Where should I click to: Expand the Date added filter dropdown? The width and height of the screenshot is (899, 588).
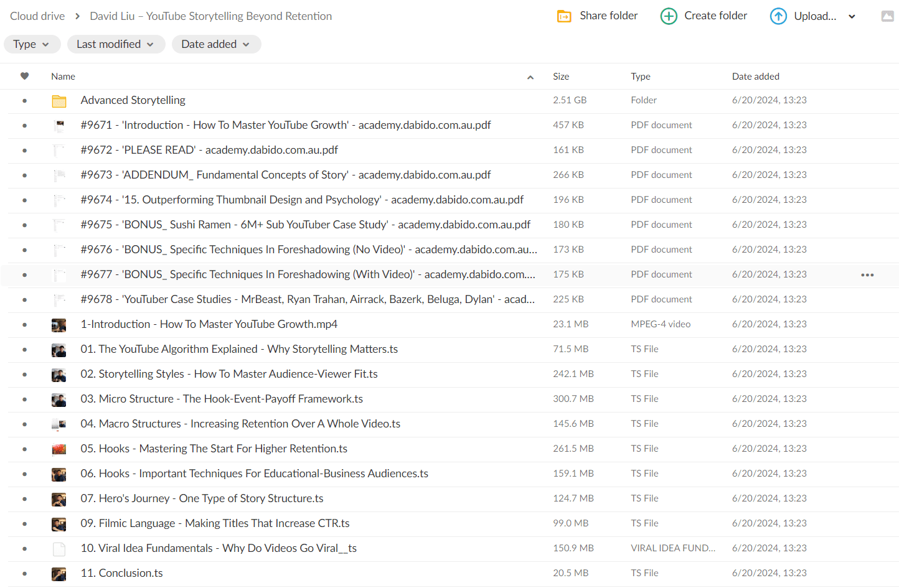point(216,44)
